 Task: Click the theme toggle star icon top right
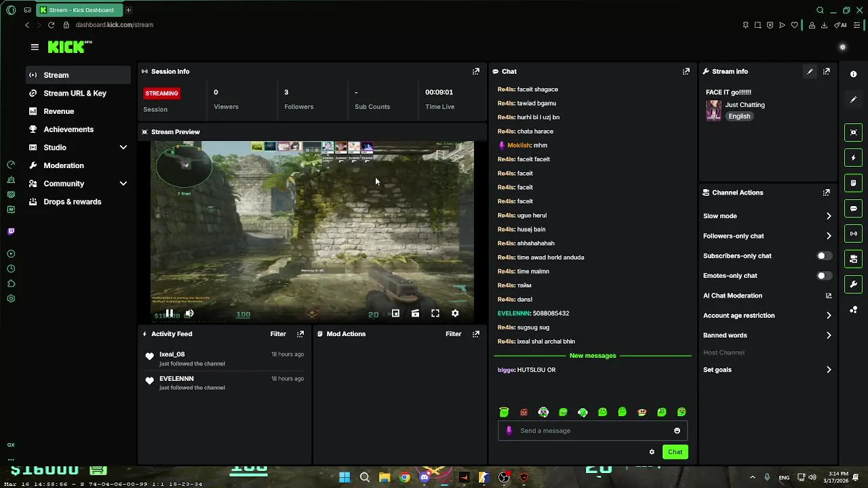coord(842,47)
